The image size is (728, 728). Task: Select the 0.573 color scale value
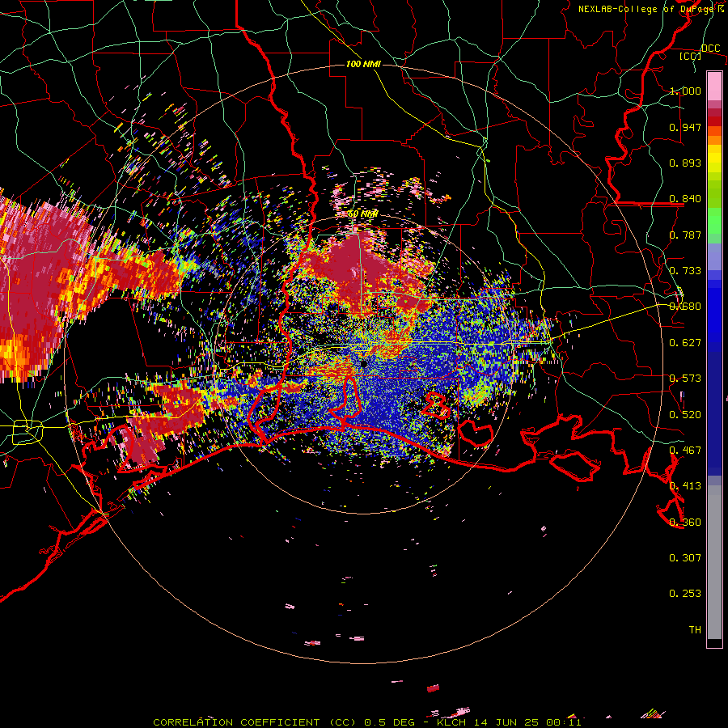tap(685, 379)
